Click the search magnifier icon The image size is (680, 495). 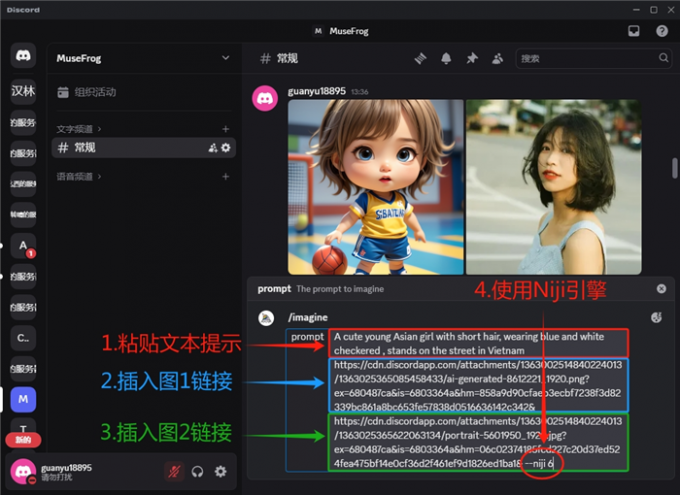pos(663,58)
